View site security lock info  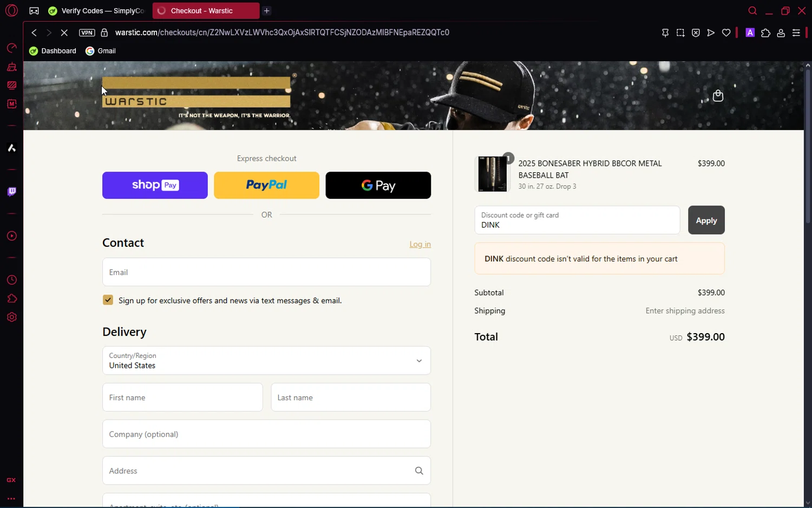tap(104, 32)
